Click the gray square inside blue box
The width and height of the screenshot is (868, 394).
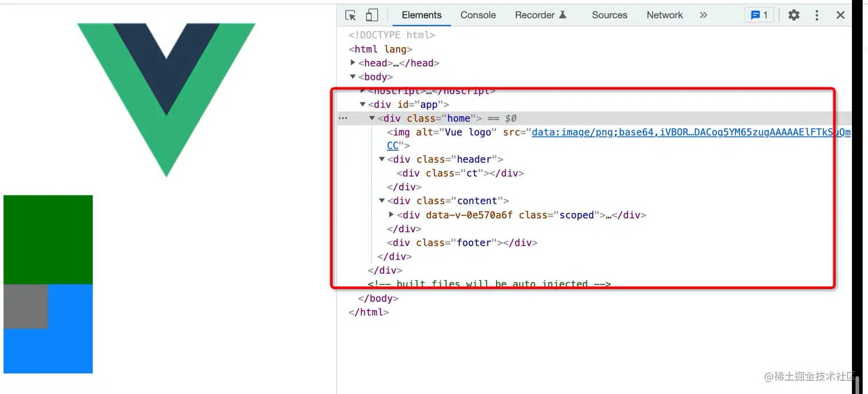pos(26,306)
